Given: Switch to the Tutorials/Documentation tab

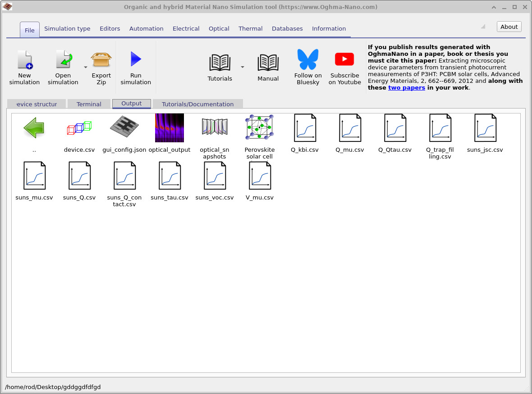Looking at the screenshot, I should (197, 104).
